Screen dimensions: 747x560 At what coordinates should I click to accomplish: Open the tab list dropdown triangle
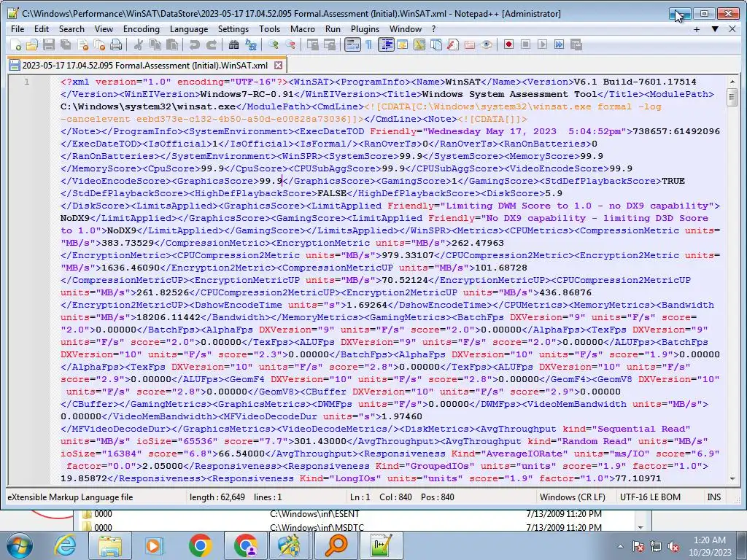715,29
